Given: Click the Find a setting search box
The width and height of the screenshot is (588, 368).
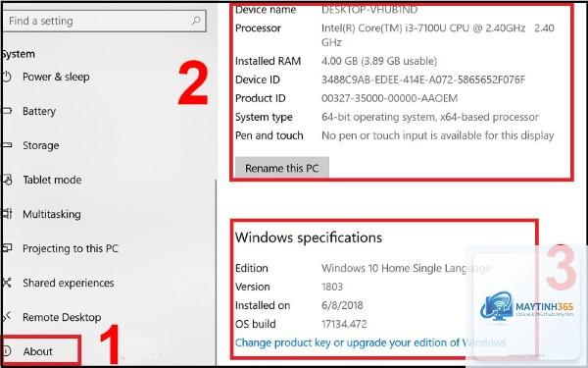Looking at the screenshot, I should 104,21.
